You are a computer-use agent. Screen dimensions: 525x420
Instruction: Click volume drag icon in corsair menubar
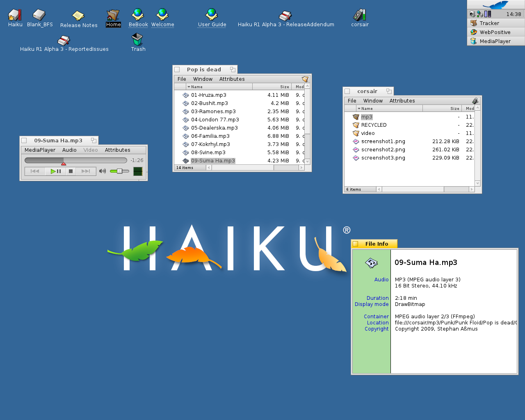pos(475,101)
